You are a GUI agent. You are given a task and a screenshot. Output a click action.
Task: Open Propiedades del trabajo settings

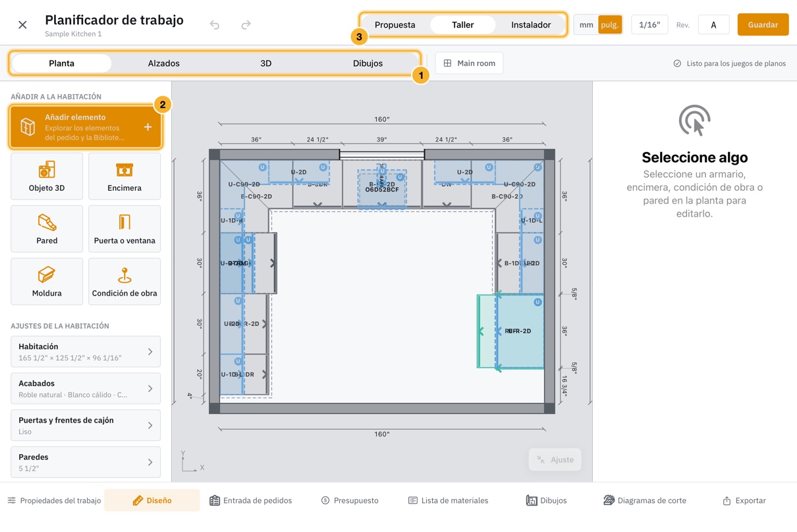[x=54, y=500]
